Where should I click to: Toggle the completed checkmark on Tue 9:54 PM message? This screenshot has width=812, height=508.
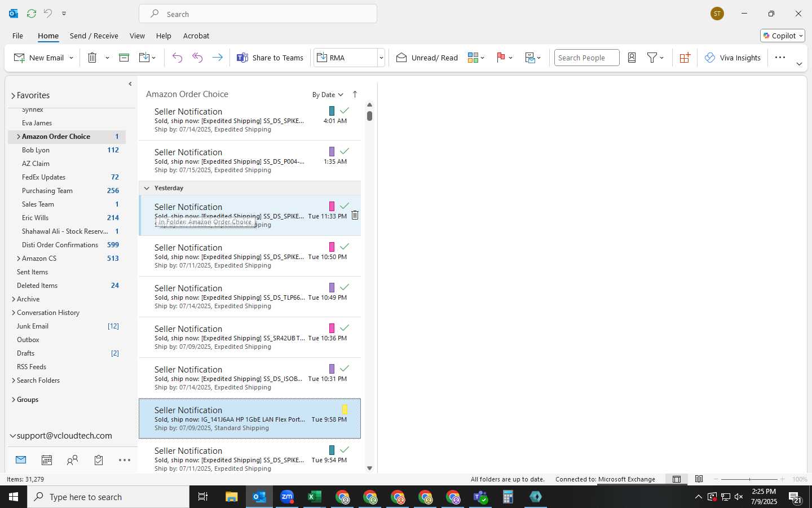[x=345, y=450]
